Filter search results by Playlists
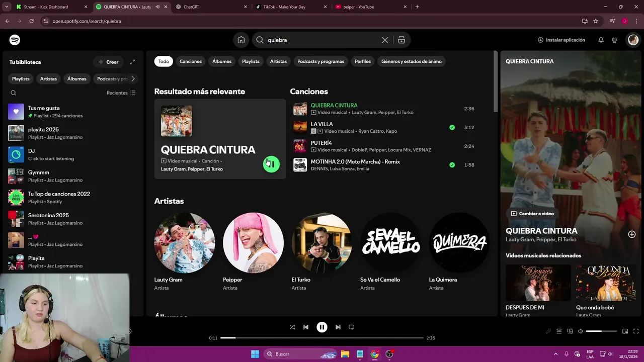The width and height of the screenshot is (644, 362). (251, 61)
